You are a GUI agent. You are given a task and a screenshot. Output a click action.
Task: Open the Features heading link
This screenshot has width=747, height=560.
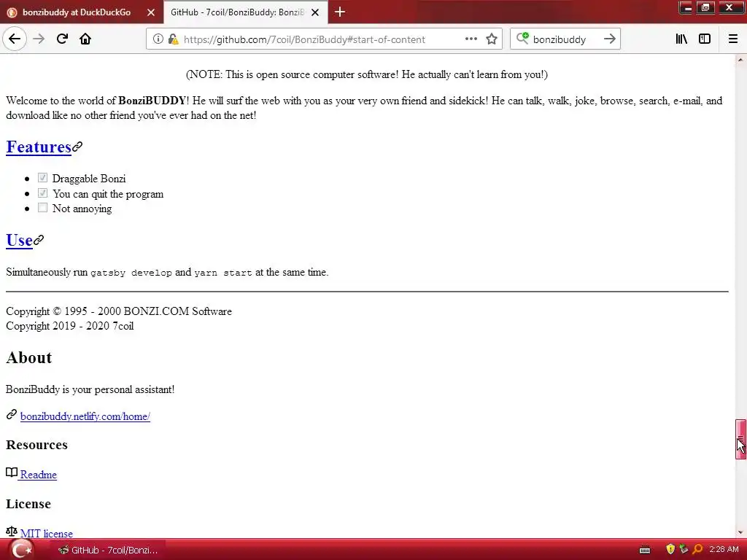39,147
